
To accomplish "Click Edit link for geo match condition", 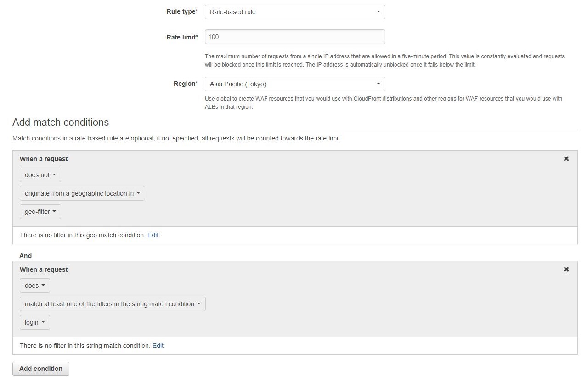I will [153, 235].
